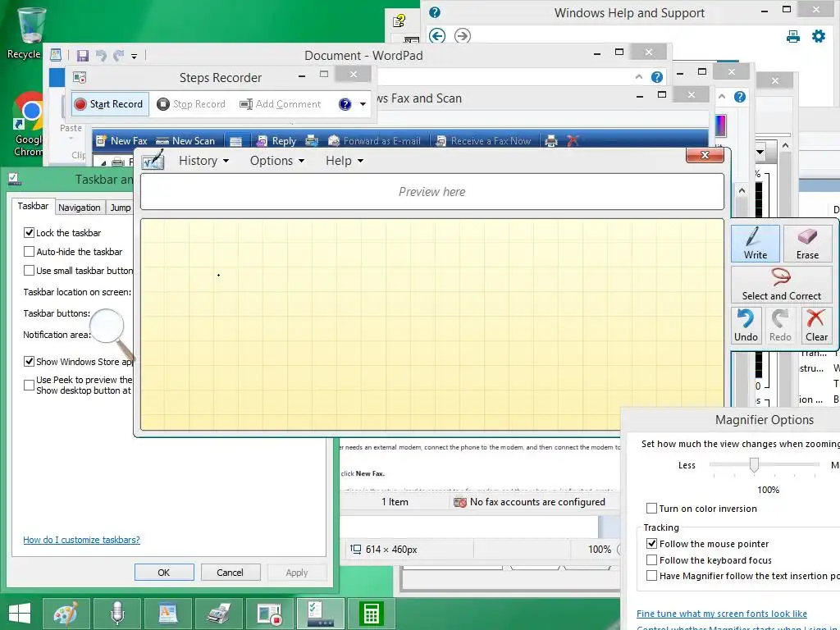
Task: Enable Follow the keyboard focus
Action: [x=651, y=559]
